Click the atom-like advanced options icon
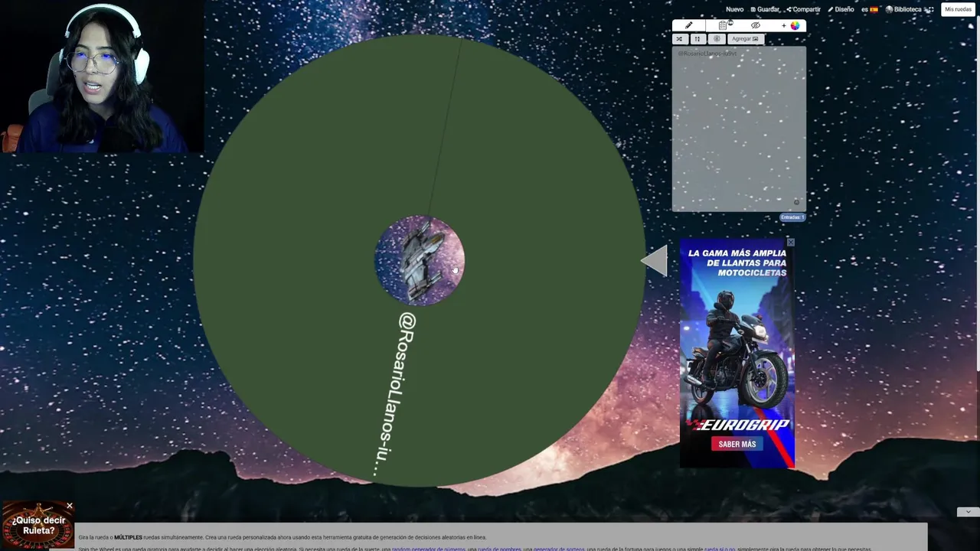The width and height of the screenshot is (980, 551). click(x=717, y=39)
